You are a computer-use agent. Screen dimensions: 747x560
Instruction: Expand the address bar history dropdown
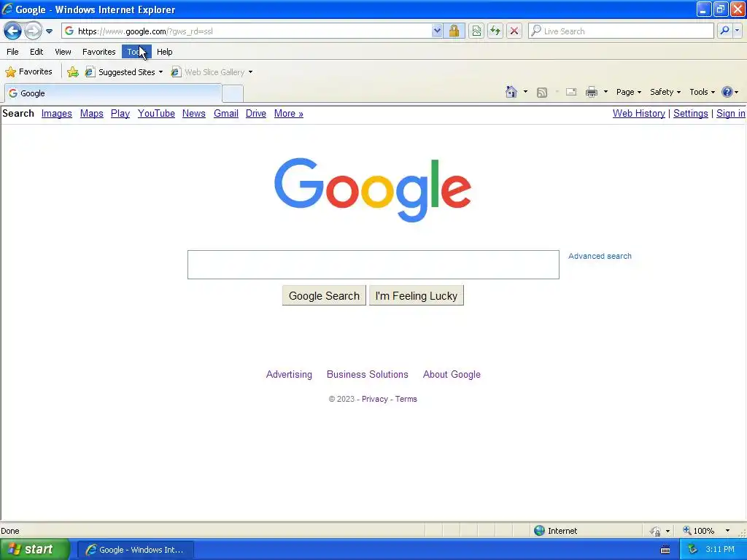coord(437,31)
